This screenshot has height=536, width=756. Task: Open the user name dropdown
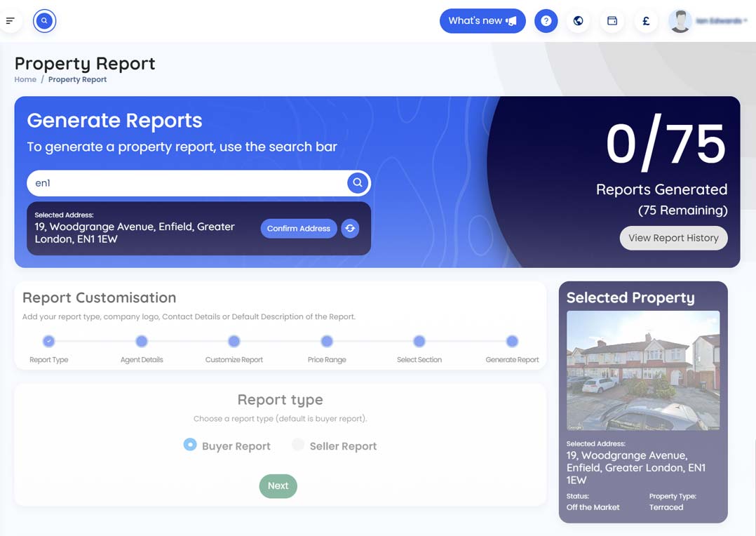pyautogui.click(x=721, y=21)
